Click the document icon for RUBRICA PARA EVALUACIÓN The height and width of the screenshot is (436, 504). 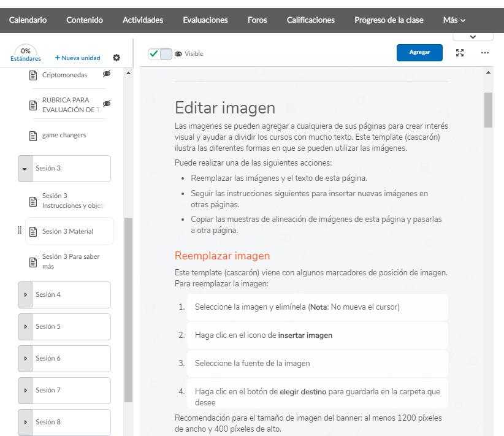point(34,105)
